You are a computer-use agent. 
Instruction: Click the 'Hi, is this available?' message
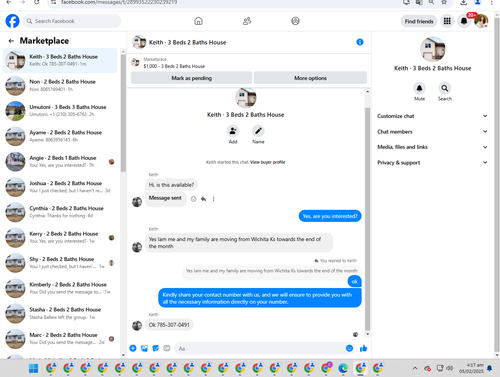(x=171, y=185)
